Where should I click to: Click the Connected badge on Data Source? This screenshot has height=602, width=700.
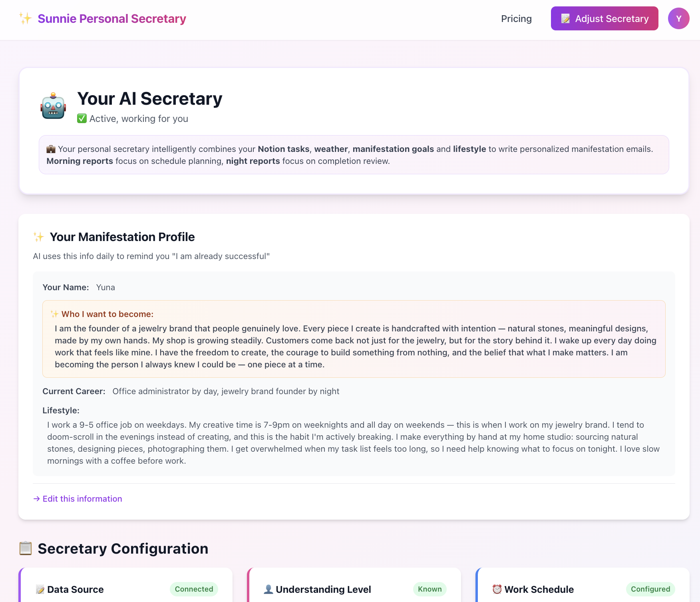point(194,589)
